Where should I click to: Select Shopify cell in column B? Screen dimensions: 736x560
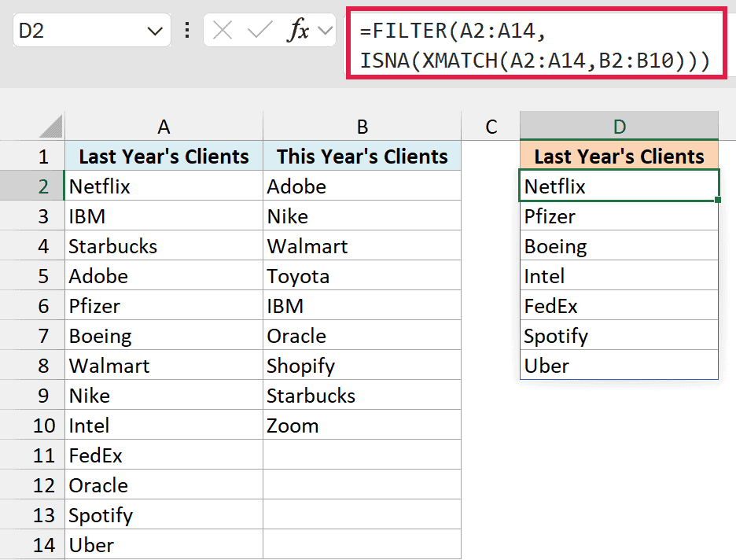(362, 365)
